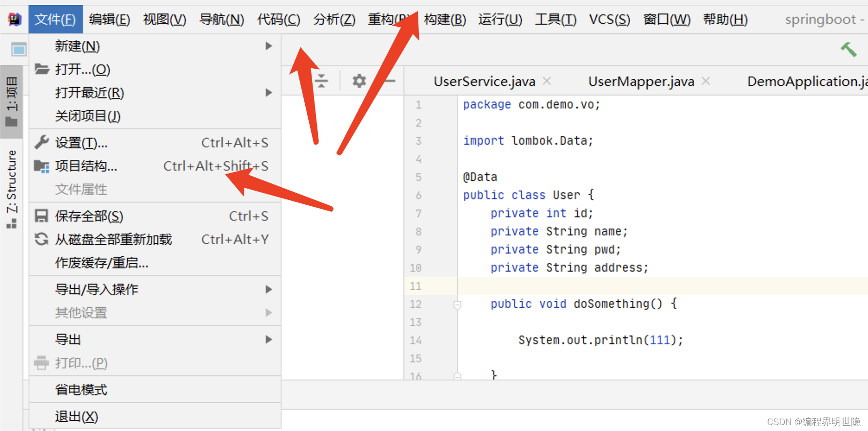The image size is (868, 431).
Task: Choose 打开...(O) menu entry
Action: [x=155, y=69]
